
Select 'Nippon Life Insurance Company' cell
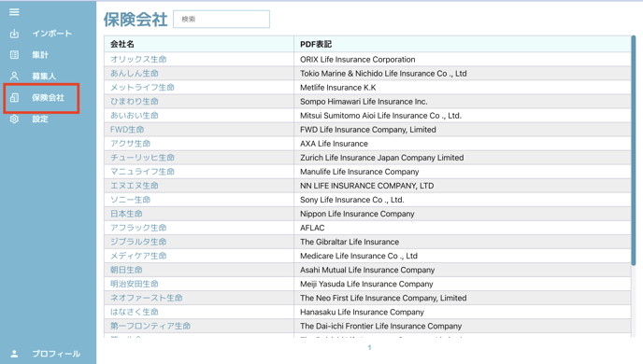click(x=462, y=214)
